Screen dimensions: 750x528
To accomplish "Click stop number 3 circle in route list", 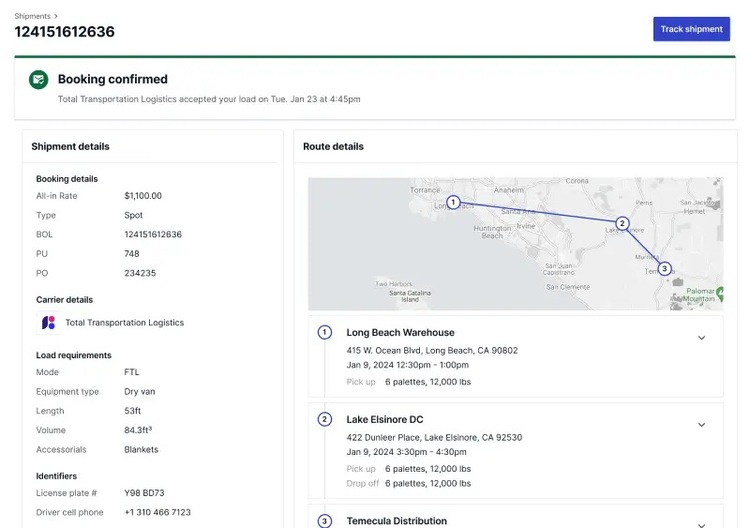I will (325, 521).
